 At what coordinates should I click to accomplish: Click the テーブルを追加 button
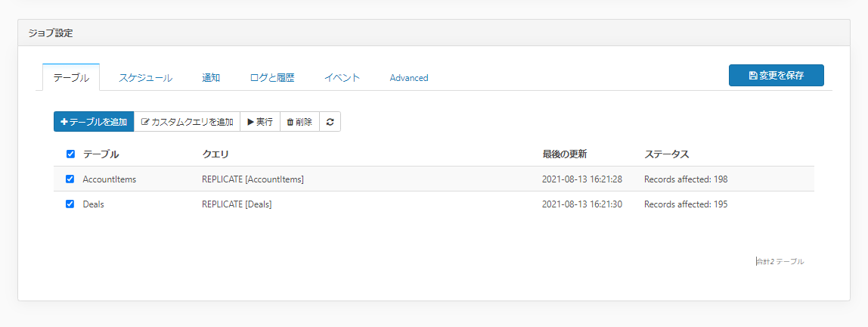point(94,122)
